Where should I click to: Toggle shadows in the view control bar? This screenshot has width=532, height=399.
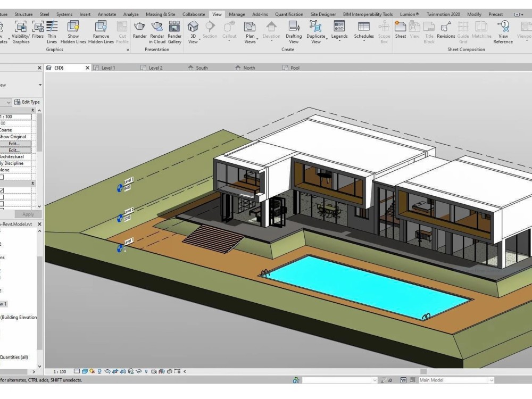click(x=99, y=371)
